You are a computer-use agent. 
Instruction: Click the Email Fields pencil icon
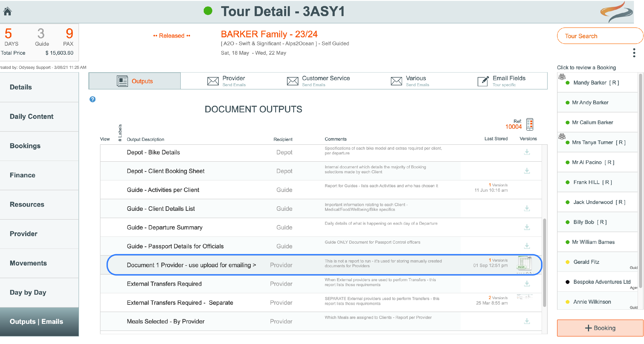click(x=483, y=81)
